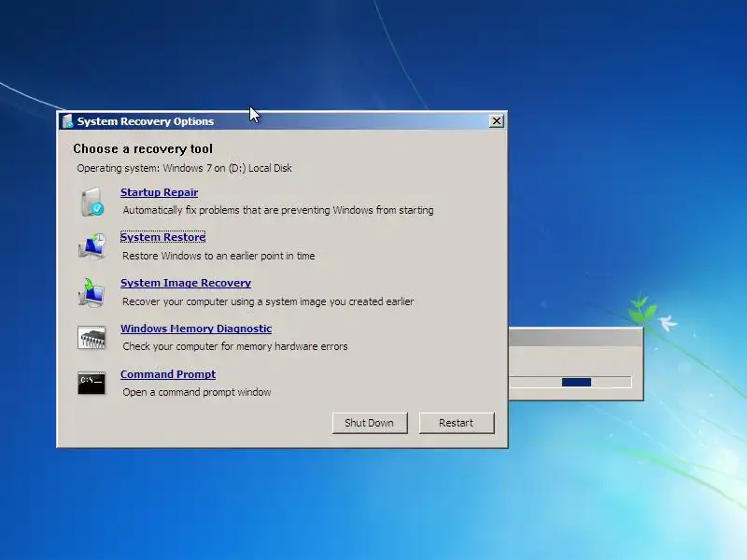
Task: Click the Startup Repair drive icon
Action: point(92,202)
